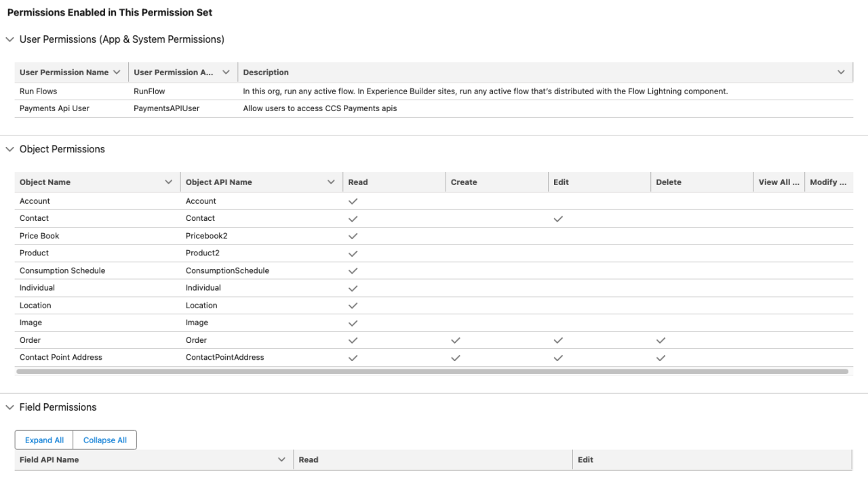Open Object Name column dropdown arrow
Viewport: 868px width, 496px height.
[x=169, y=182]
